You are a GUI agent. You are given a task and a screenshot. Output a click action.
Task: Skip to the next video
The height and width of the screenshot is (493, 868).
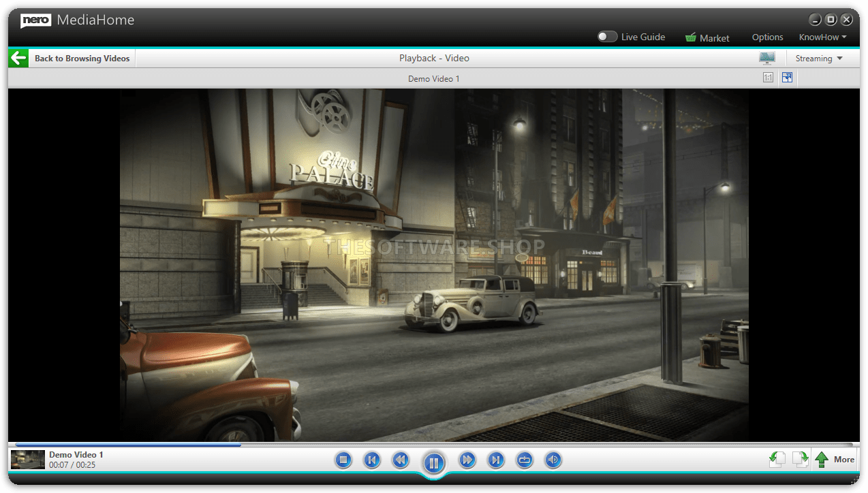(496, 460)
